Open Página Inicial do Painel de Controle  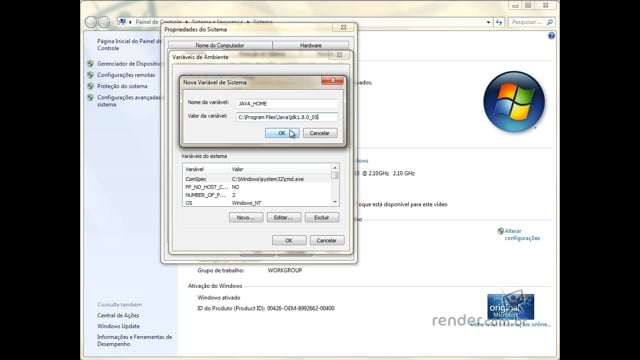coord(129,44)
